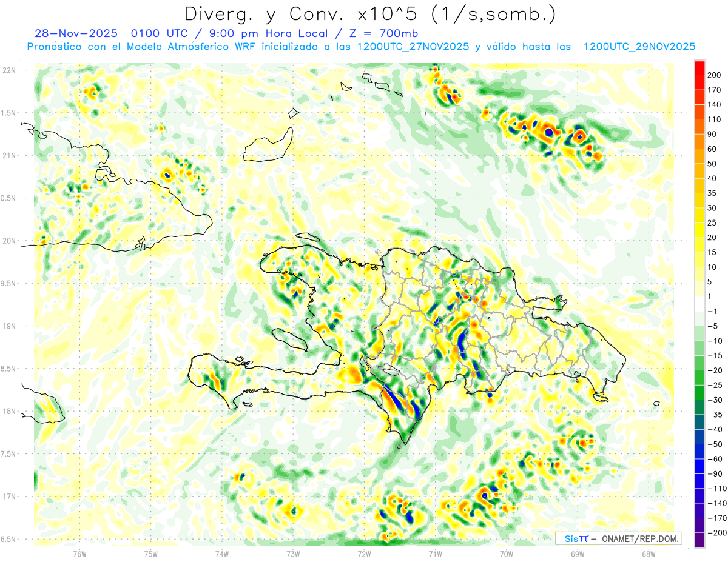The width and height of the screenshot is (728, 562).
Task: Click the "74W" longitude label
Action: [222, 554]
